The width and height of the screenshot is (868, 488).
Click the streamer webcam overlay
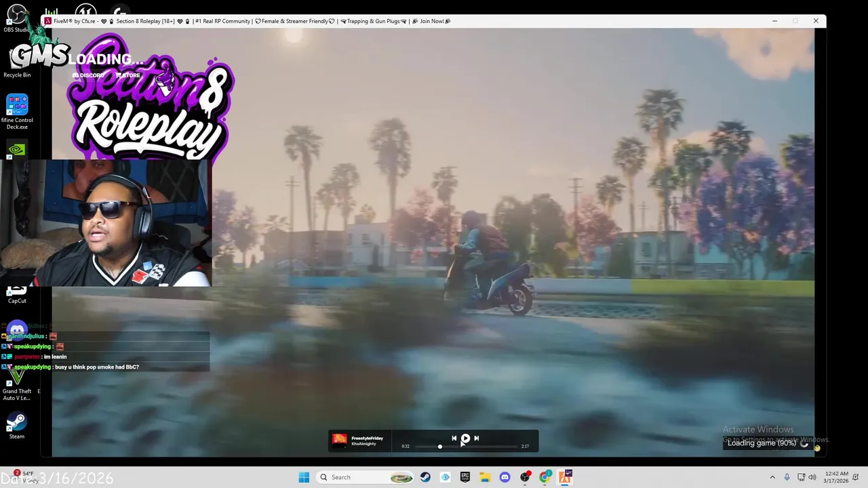click(x=106, y=224)
